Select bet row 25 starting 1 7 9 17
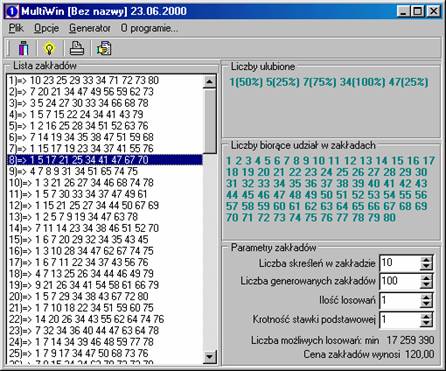The height and width of the screenshot is (371, 446). 105,353
